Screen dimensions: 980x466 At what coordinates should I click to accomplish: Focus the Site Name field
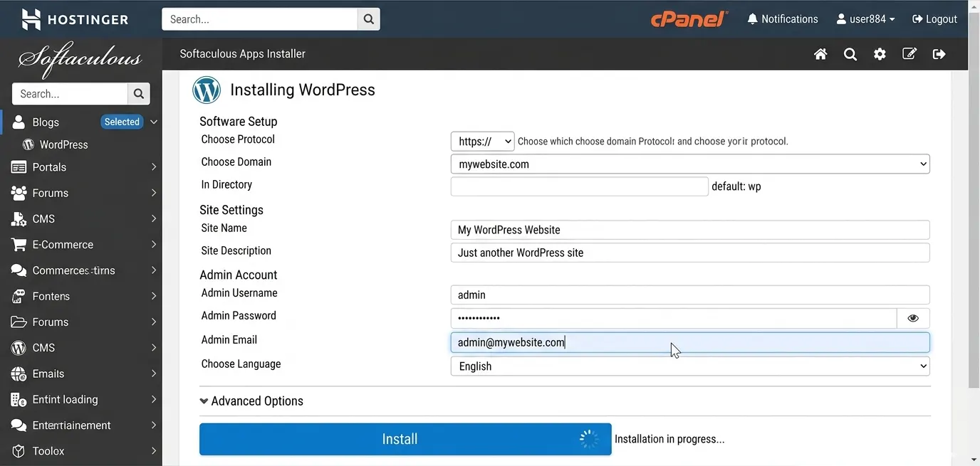pyautogui.click(x=690, y=230)
